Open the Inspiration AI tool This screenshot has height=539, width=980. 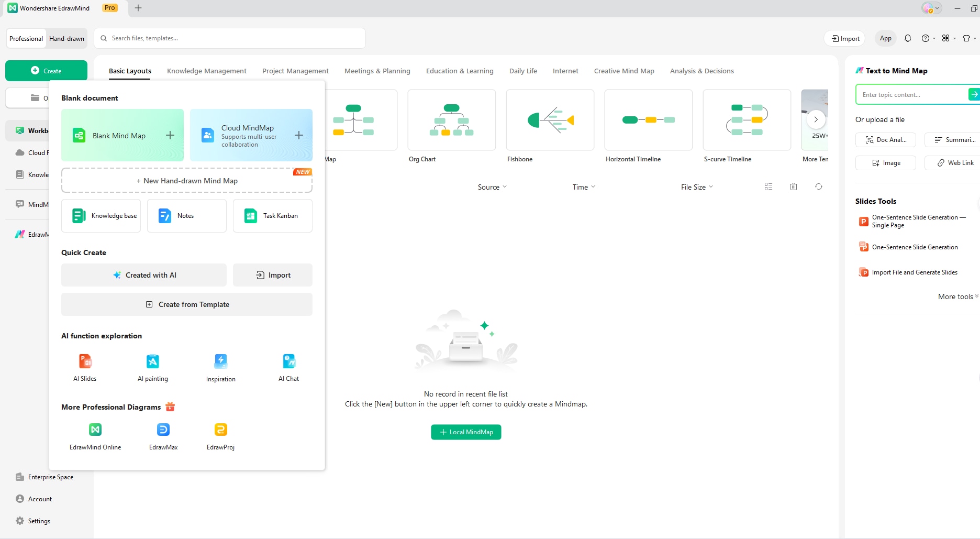221,368
